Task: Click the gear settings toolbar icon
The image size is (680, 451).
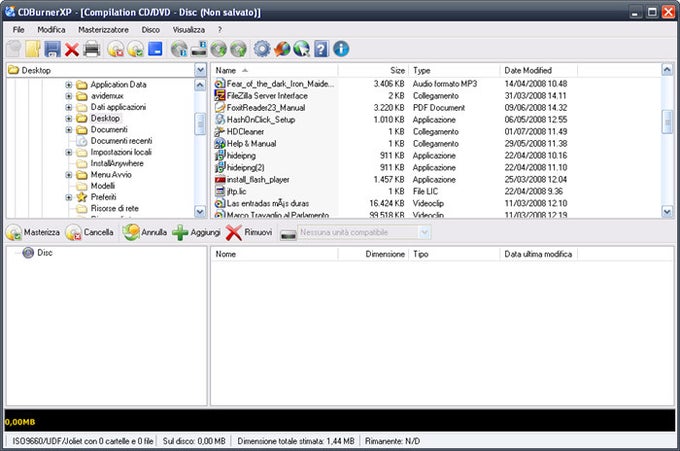Action: [262, 49]
